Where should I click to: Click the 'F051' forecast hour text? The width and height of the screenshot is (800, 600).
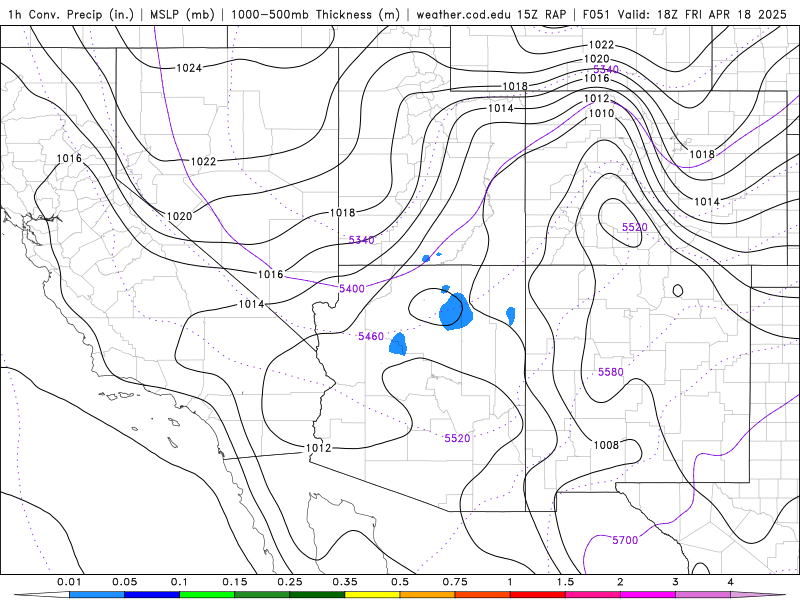coord(596,14)
